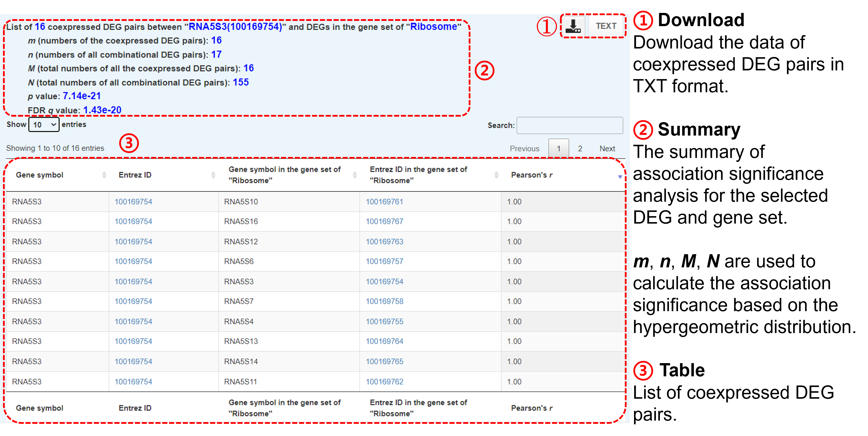Sort by Gene symbol column arrows

point(104,175)
